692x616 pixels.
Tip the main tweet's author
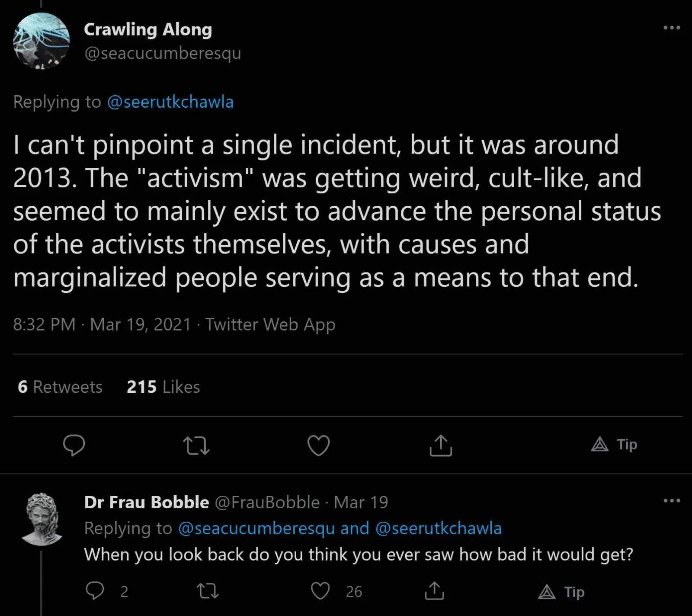point(614,445)
